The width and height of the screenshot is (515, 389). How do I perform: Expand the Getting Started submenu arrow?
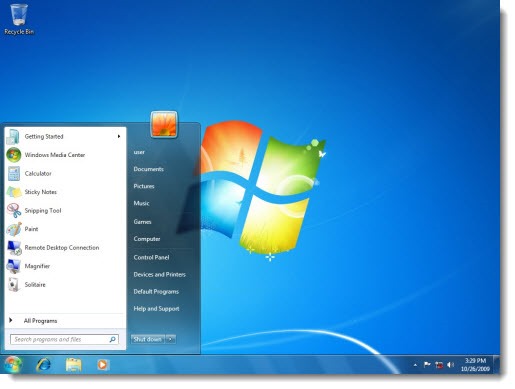[119, 136]
